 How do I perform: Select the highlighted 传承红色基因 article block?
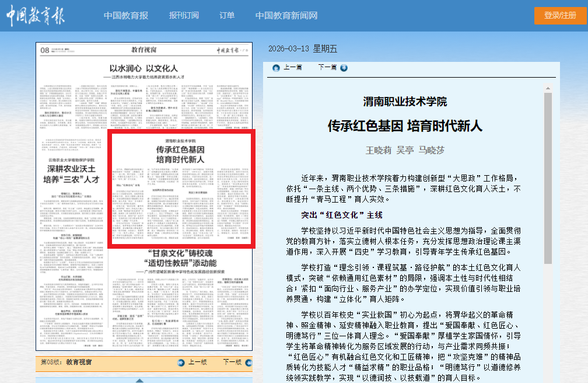coord(181,189)
